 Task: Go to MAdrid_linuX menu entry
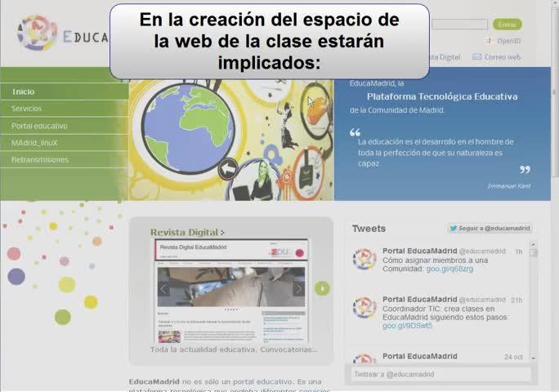34,143
